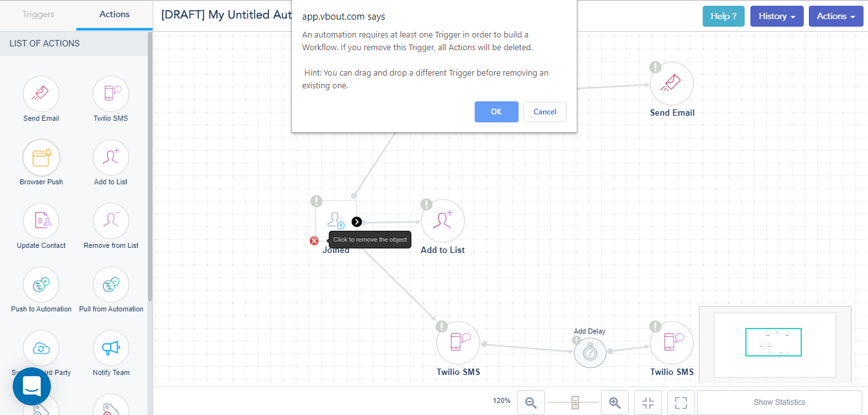Select the Twilio SMS action in sidebar list

point(111,94)
